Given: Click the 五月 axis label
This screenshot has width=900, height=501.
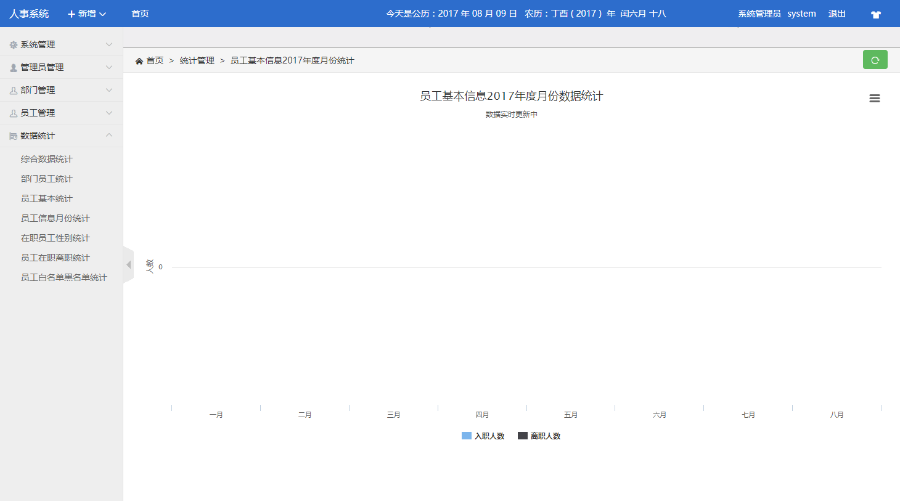Looking at the screenshot, I should 571,415.
